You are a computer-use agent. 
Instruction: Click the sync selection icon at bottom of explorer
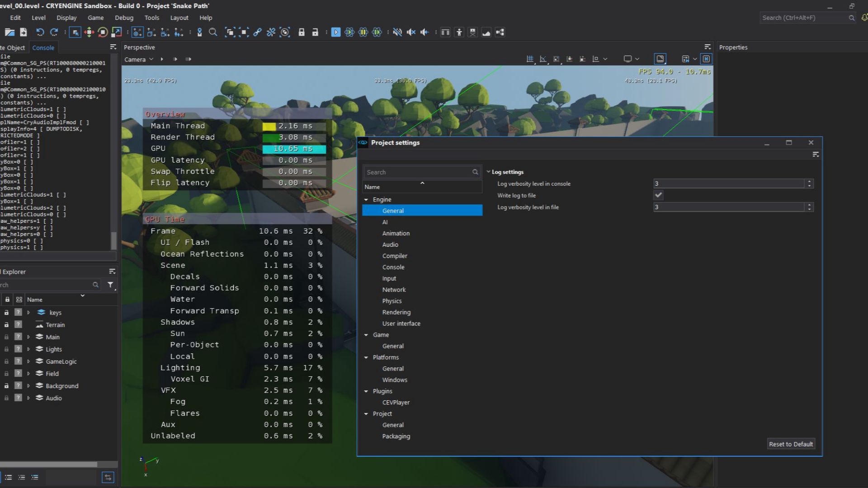[x=108, y=477]
